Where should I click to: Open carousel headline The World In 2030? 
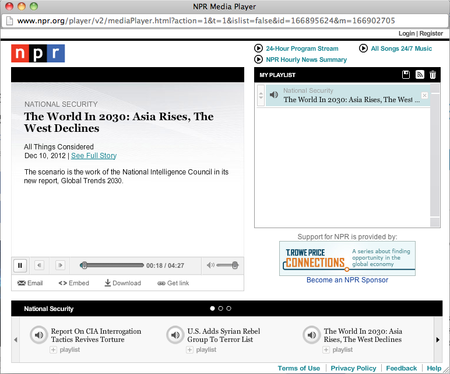[x=363, y=335]
